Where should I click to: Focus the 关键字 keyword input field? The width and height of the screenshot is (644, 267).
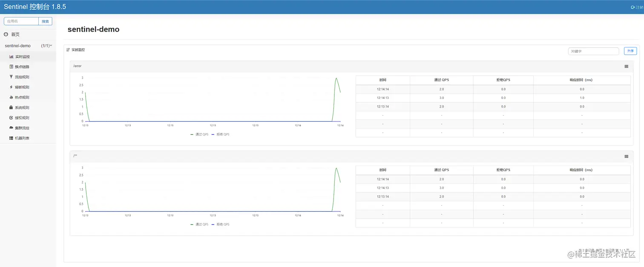(593, 51)
